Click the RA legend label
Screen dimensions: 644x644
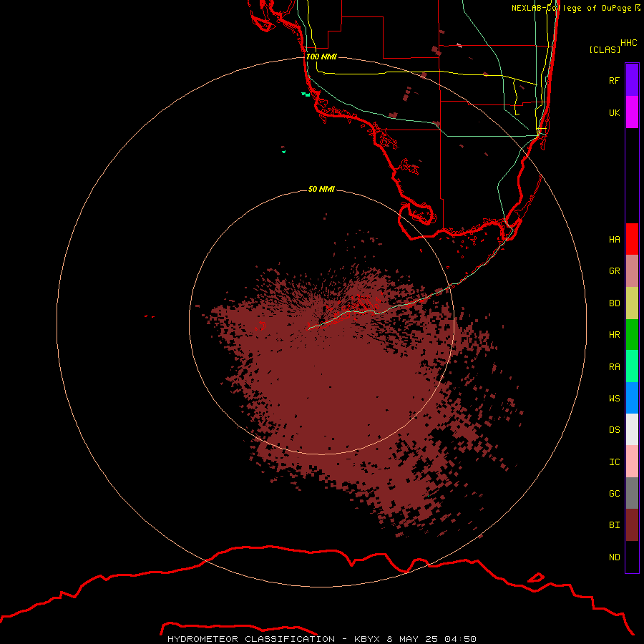(614, 367)
